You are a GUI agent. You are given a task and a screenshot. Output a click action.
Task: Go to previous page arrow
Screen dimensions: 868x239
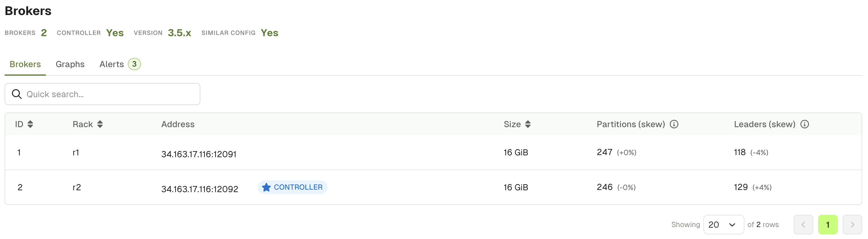point(803,225)
